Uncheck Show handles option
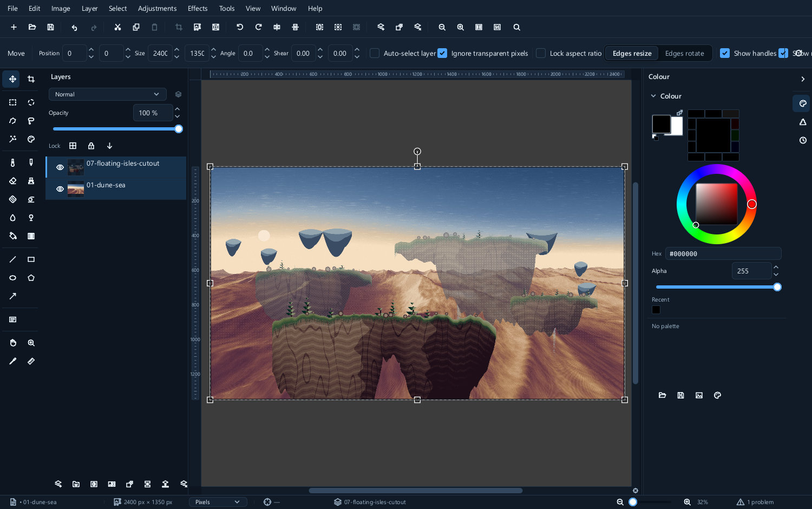Screen dimensions: 812x509 tap(724, 53)
